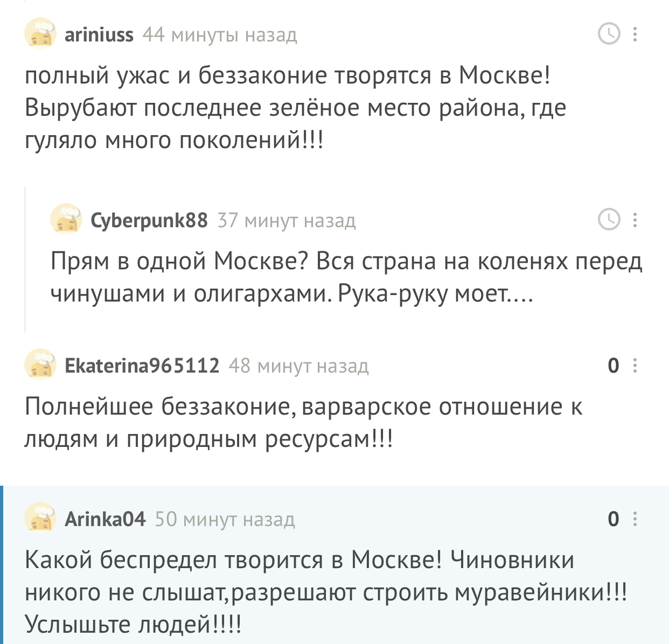669x644 pixels.
Task: Click rating 0 on Ekaterina965112 comment
Action: pos(614,366)
